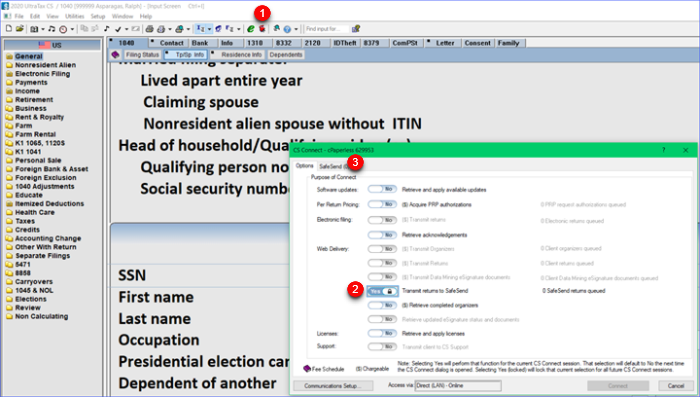Image resolution: width=700 pixels, height=397 pixels.
Task: Select the Health Care folder
Action: tap(35, 212)
